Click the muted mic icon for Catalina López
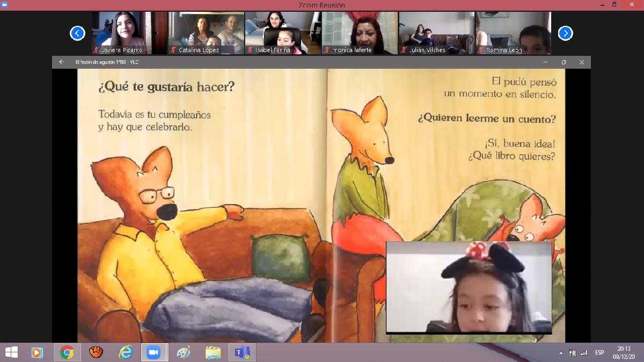This screenshot has height=362, width=644. coord(173,50)
